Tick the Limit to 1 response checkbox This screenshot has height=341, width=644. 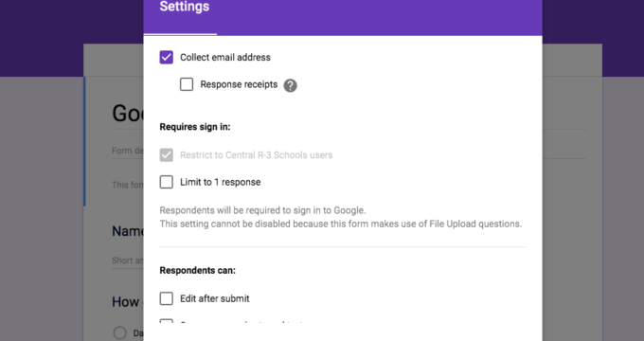167,182
